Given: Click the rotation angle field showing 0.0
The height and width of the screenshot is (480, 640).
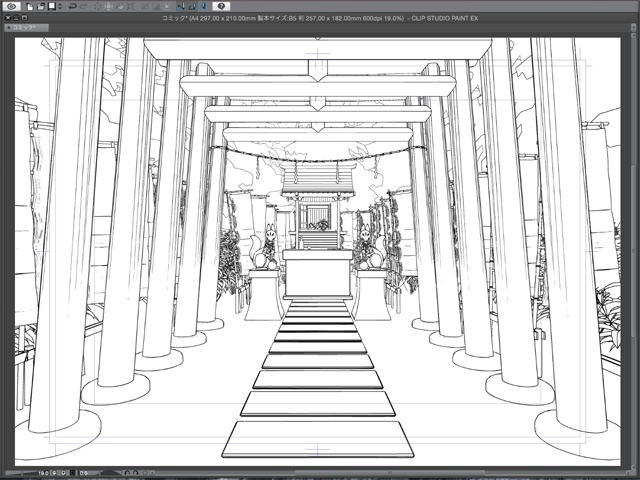Looking at the screenshot, I should coord(84,473).
